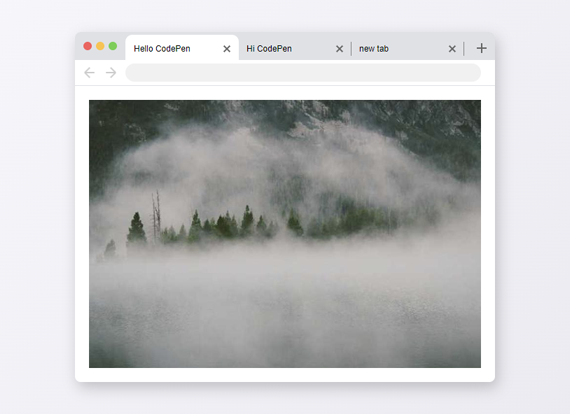Go forward with the right arrow

point(111,73)
